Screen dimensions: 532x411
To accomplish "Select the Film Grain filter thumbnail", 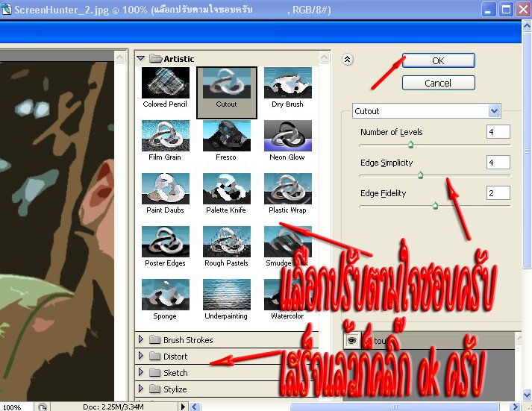I will pos(166,136).
